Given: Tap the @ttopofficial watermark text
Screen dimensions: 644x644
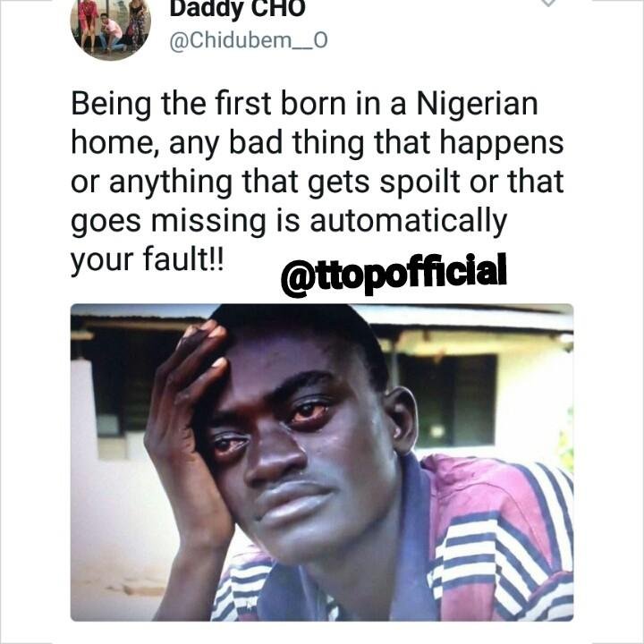Looking at the screenshot, I should click(x=394, y=274).
